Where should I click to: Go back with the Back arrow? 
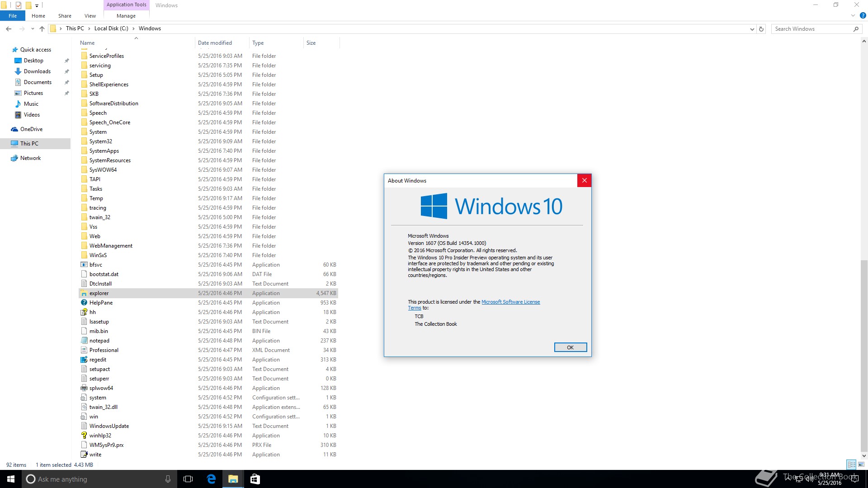tap(9, 29)
